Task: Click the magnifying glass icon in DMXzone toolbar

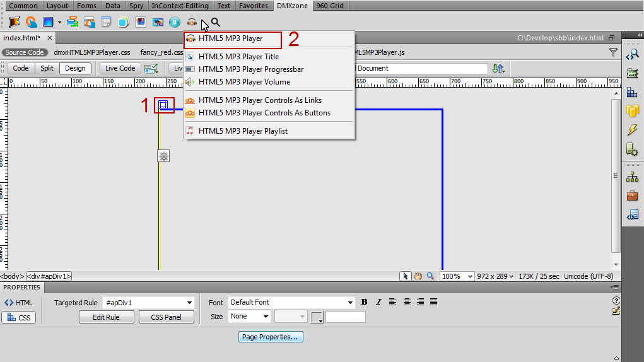Action: (x=216, y=22)
